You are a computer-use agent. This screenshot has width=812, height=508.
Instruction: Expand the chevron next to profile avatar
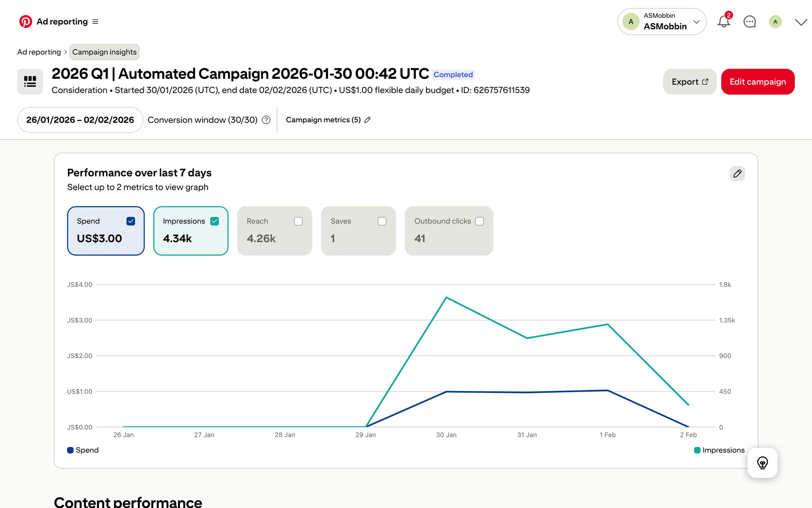point(801,22)
